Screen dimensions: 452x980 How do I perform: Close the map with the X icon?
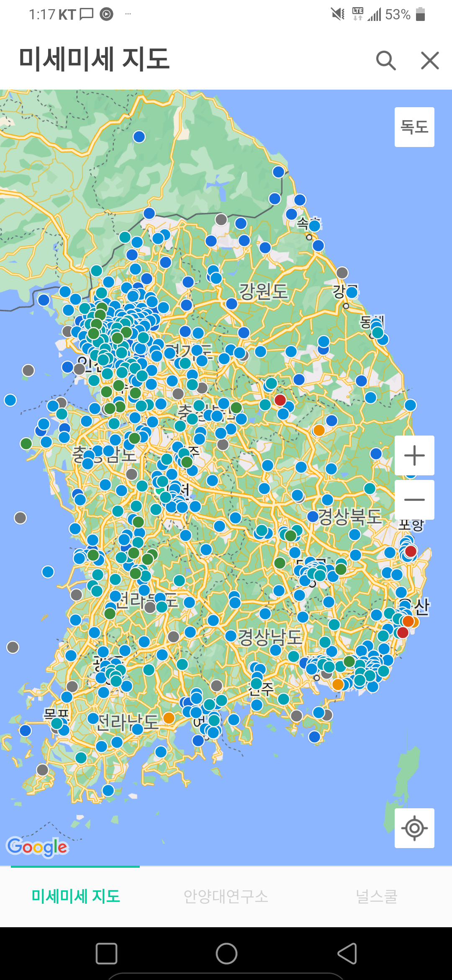pos(430,61)
